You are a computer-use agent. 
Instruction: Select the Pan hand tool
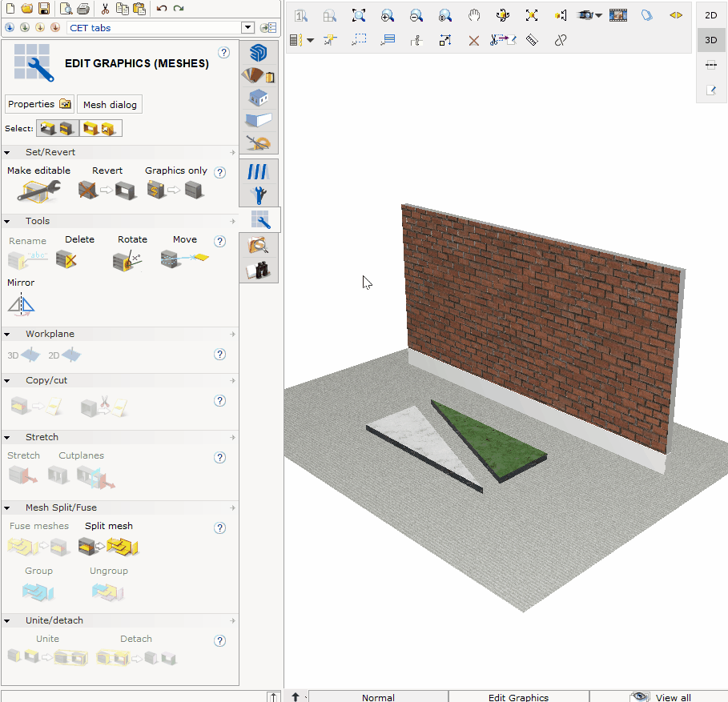coord(473,15)
